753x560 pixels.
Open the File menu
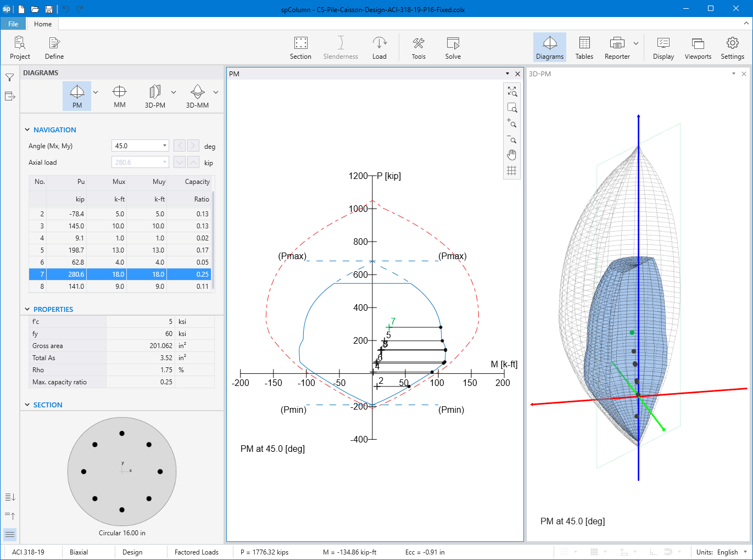pos(13,24)
